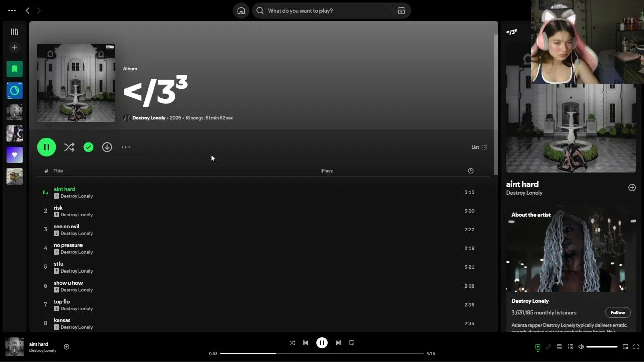
Task: Go back with the left arrow
Action: [28, 10]
